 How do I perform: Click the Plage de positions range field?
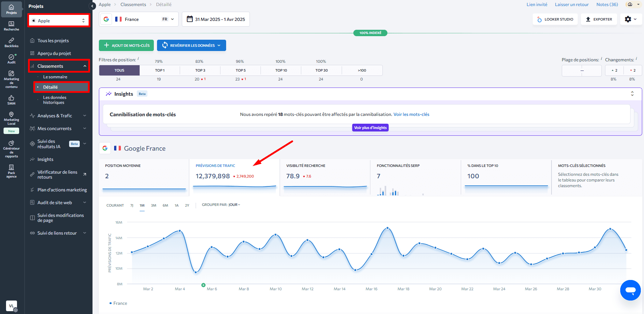click(x=582, y=71)
